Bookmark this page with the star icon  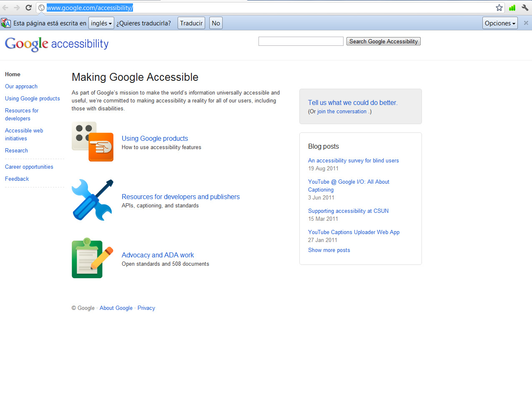(499, 7)
